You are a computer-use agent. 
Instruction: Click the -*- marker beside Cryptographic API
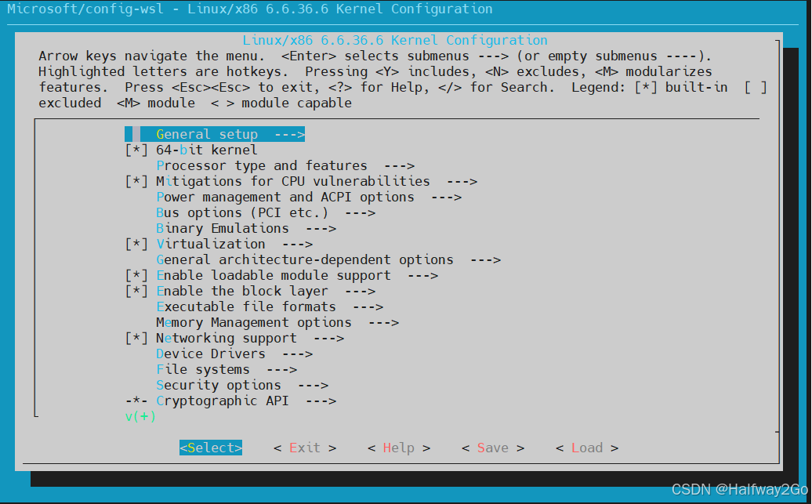[136, 401]
